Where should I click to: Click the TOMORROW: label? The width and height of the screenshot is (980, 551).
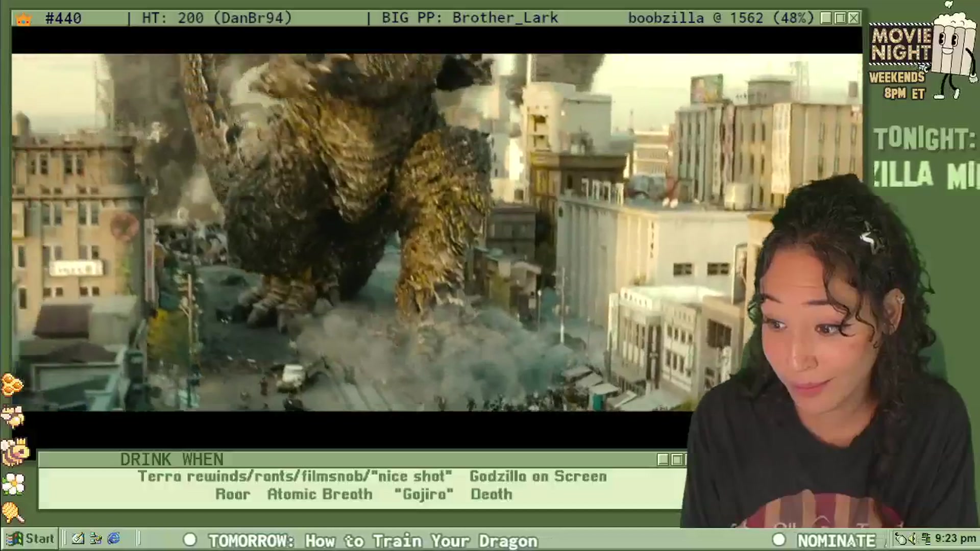coord(251,541)
